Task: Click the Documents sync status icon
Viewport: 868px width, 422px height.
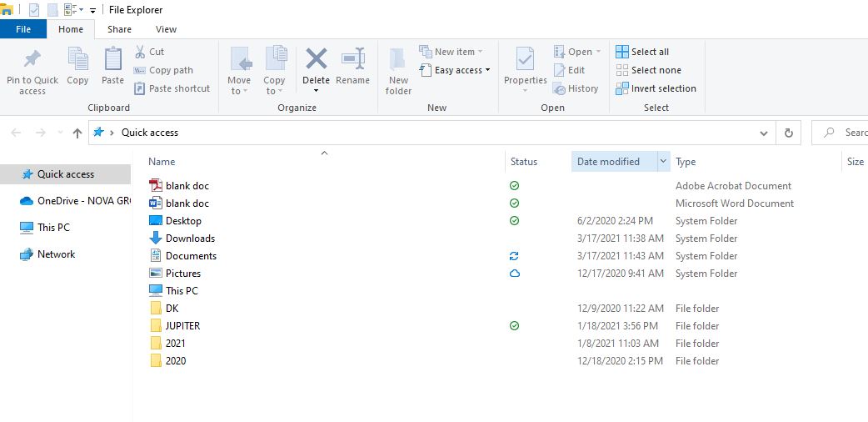Action: pos(514,256)
